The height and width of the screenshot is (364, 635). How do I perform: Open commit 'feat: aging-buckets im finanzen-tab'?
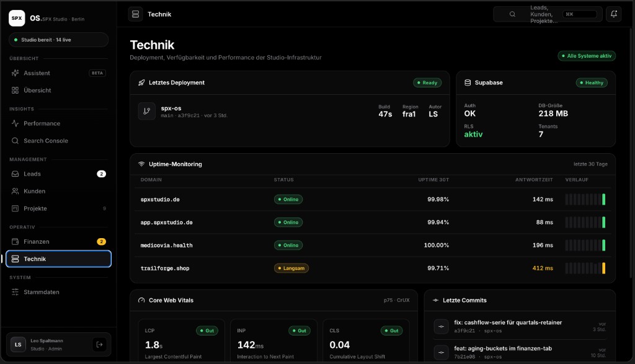pyautogui.click(x=520, y=352)
